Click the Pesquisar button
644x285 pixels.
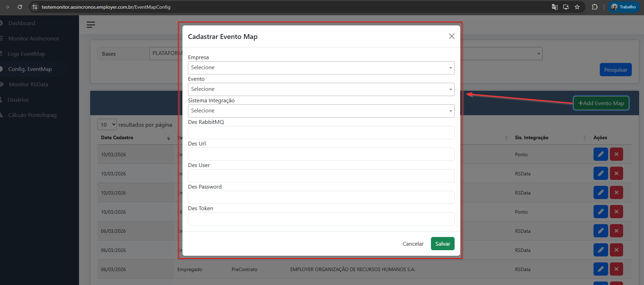point(615,70)
